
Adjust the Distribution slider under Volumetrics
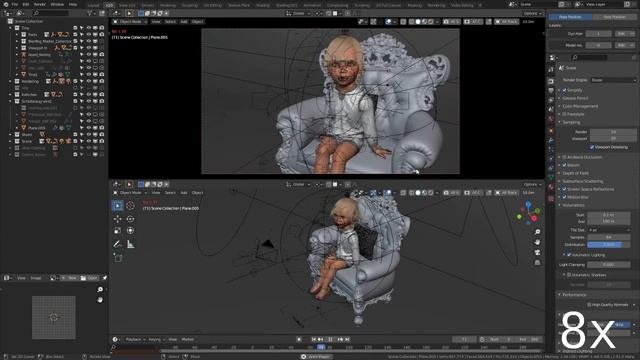(x=608, y=244)
